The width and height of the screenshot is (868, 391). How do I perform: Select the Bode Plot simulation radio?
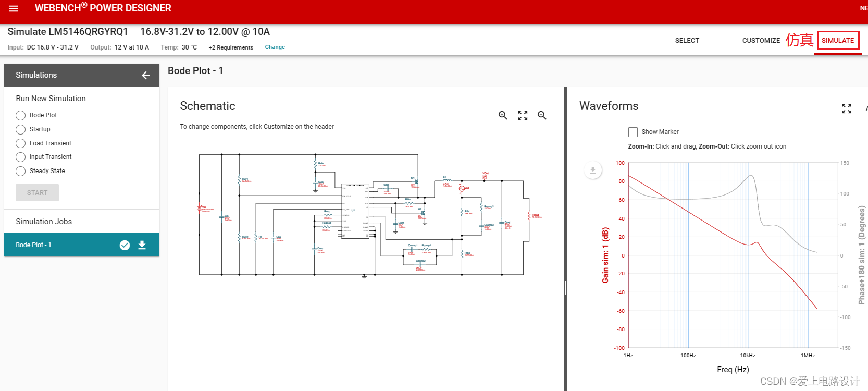click(20, 115)
